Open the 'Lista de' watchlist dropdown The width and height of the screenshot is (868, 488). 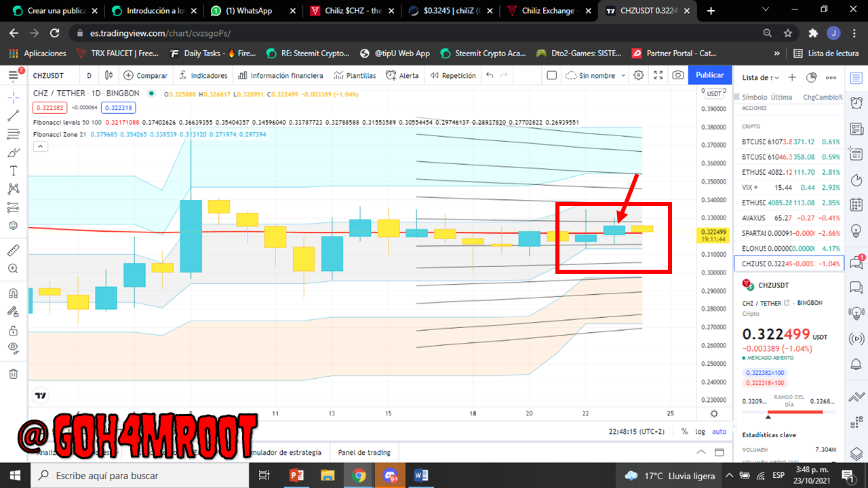[759, 77]
